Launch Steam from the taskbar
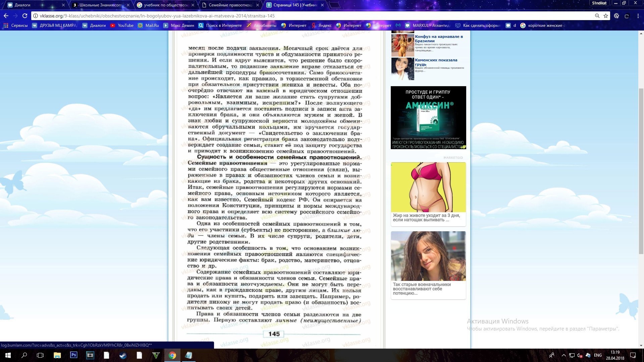Image resolution: width=644 pixels, height=362 pixels. pos(123,355)
